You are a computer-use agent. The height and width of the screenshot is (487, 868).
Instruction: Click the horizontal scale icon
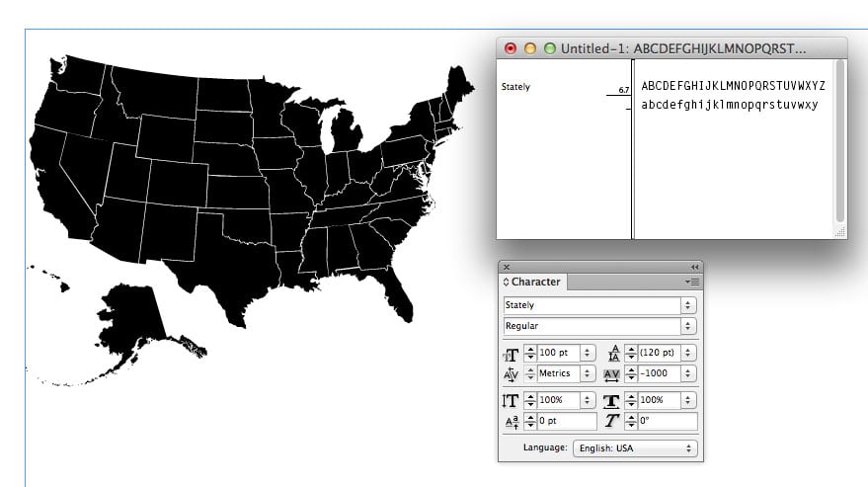[611, 400]
